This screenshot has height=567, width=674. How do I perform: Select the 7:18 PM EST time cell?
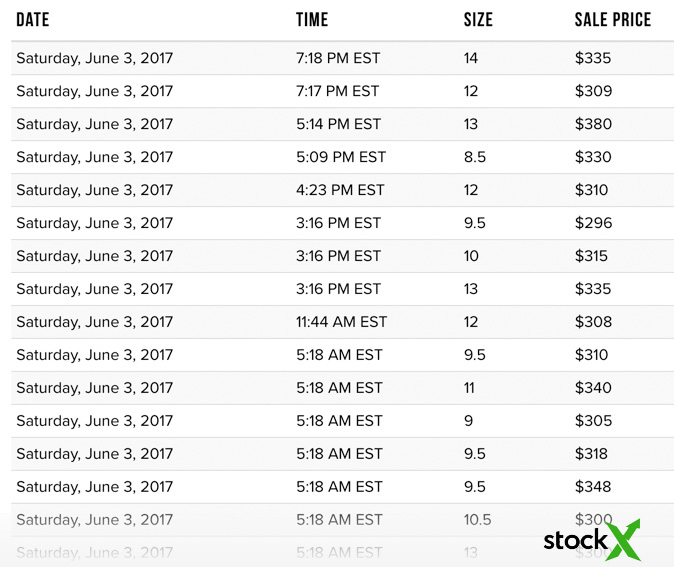(338, 58)
